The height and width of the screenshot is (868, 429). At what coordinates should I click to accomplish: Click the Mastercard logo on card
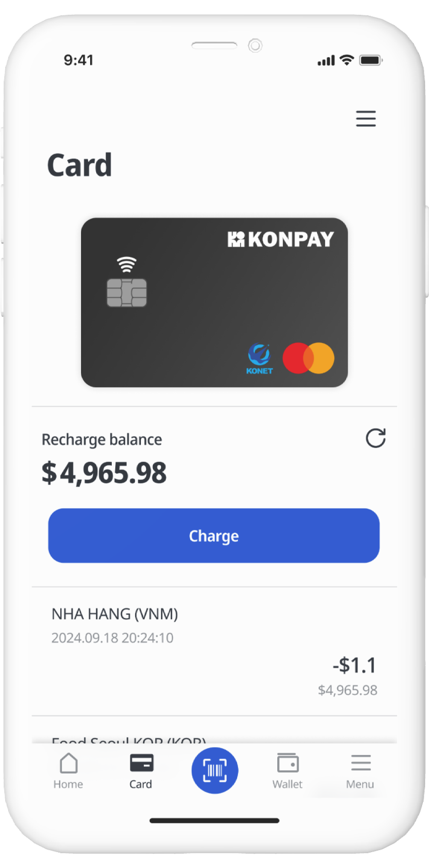point(309,358)
